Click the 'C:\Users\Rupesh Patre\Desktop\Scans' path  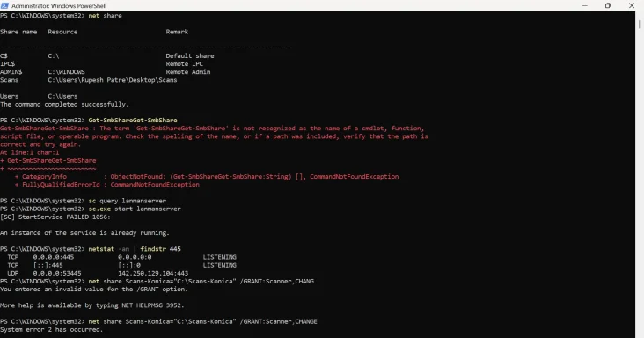pos(113,80)
